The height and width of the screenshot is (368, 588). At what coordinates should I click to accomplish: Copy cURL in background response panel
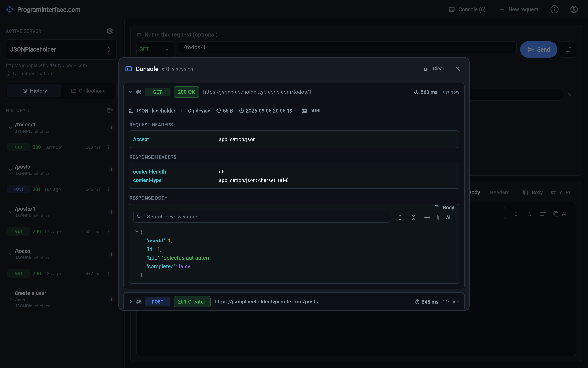pos(561,192)
